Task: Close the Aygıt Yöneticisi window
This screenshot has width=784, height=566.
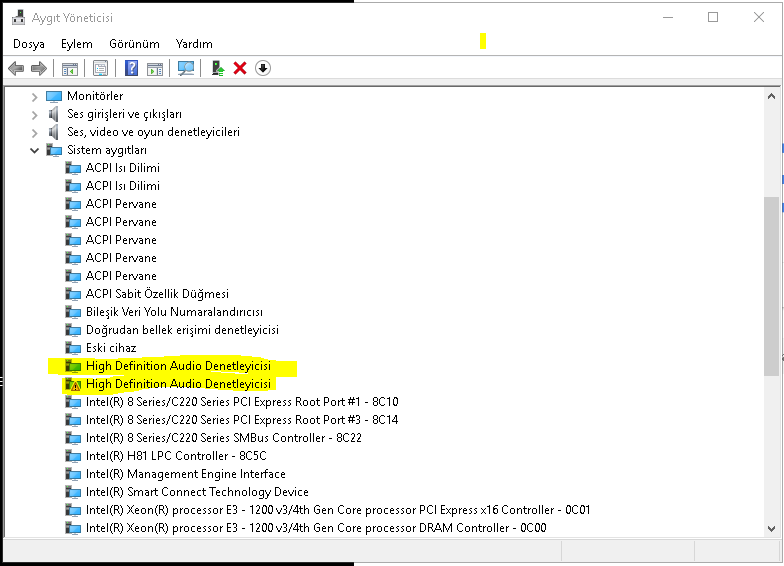Action: tap(758, 18)
